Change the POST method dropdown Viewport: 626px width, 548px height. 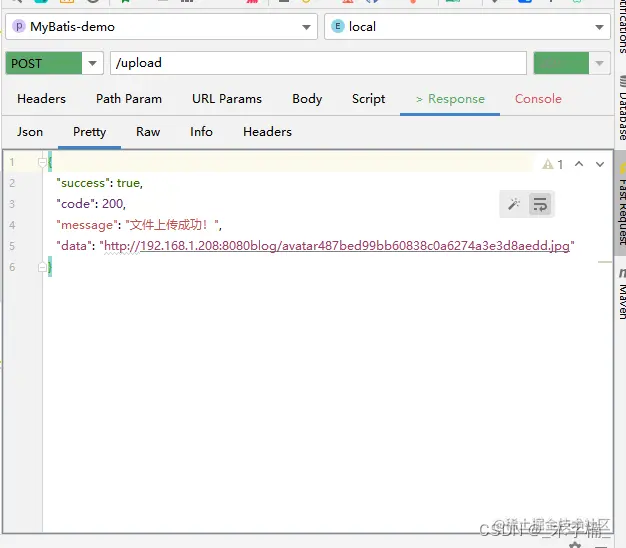pos(54,63)
